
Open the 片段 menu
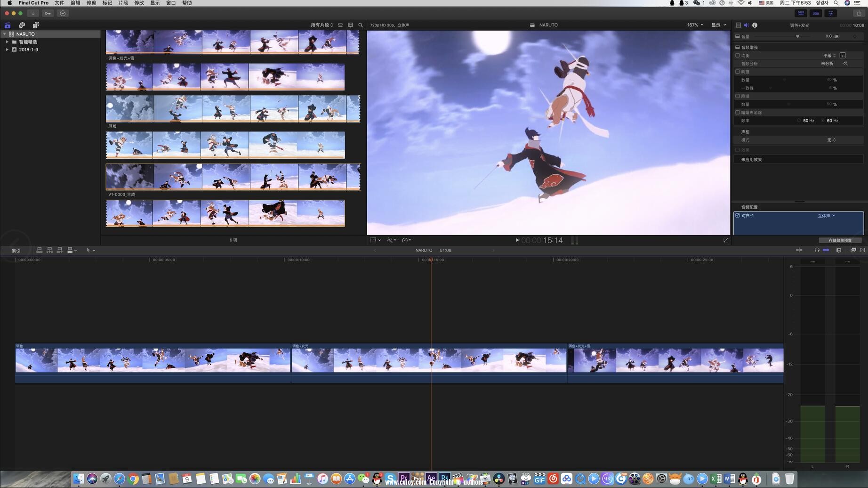(x=123, y=3)
